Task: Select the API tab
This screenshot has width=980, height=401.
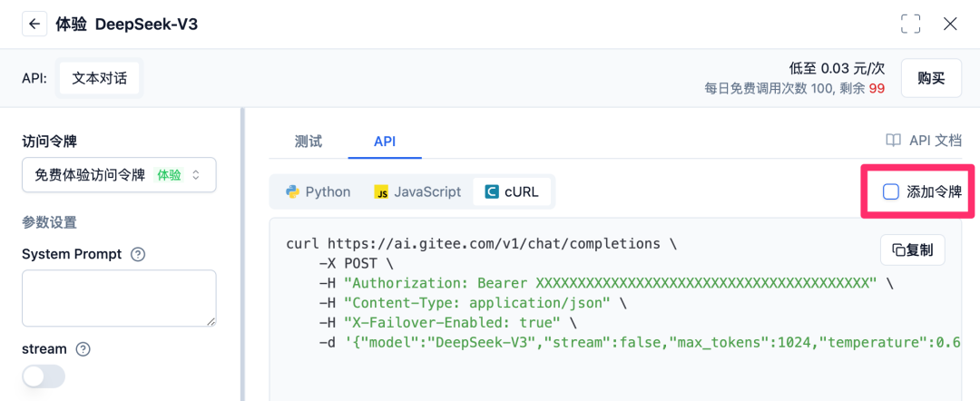Action: [385, 142]
